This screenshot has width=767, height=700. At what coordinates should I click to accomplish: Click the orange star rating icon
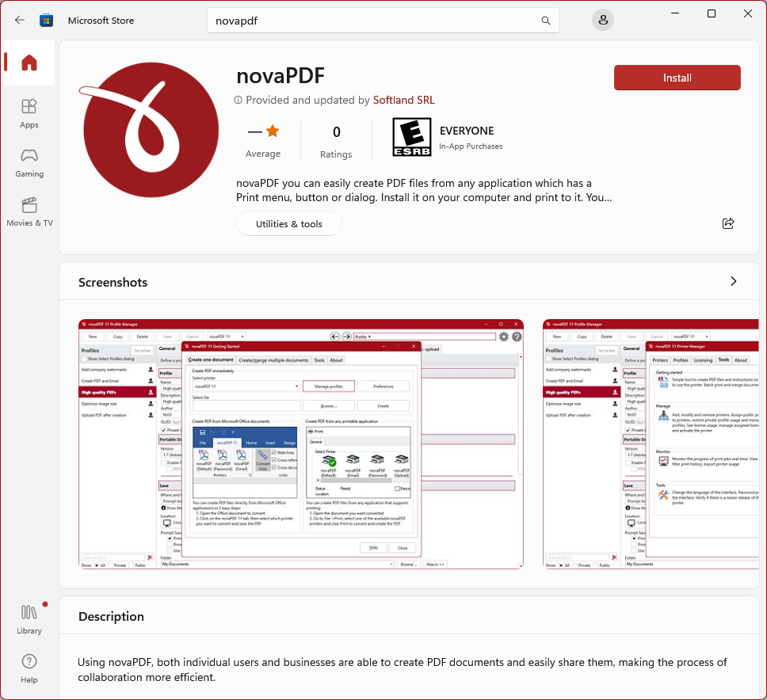[273, 131]
